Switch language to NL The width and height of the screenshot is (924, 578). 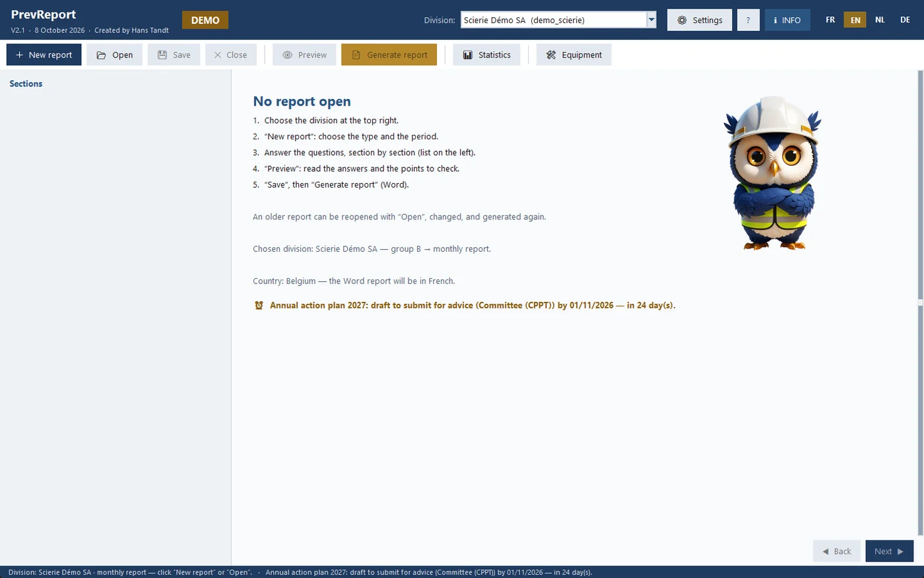click(880, 20)
